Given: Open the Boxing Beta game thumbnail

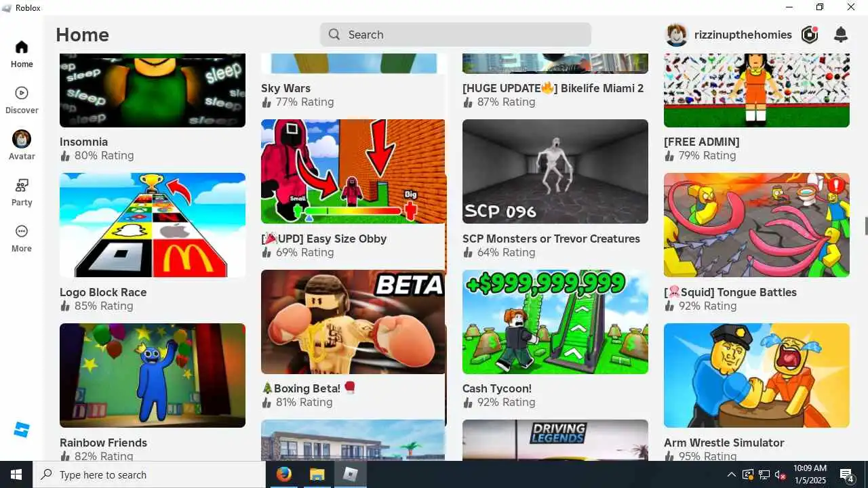Looking at the screenshot, I should (x=353, y=322).
